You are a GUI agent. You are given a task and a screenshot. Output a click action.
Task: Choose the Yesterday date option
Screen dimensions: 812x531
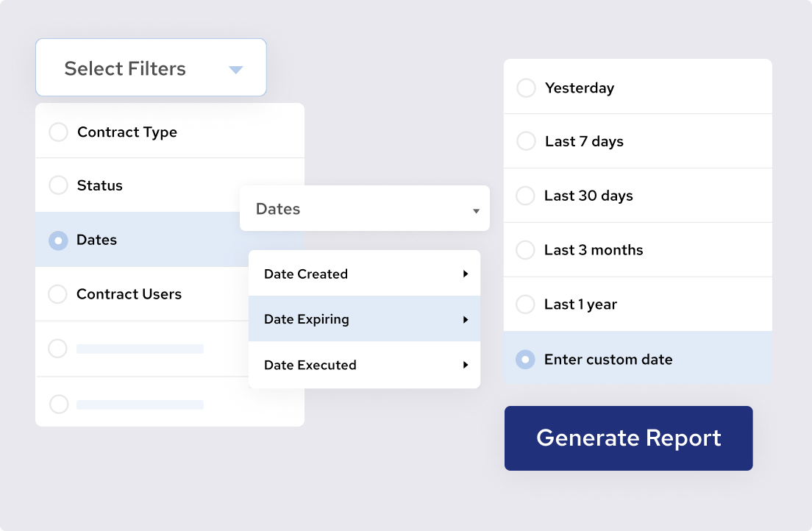(x=526, y=88)
